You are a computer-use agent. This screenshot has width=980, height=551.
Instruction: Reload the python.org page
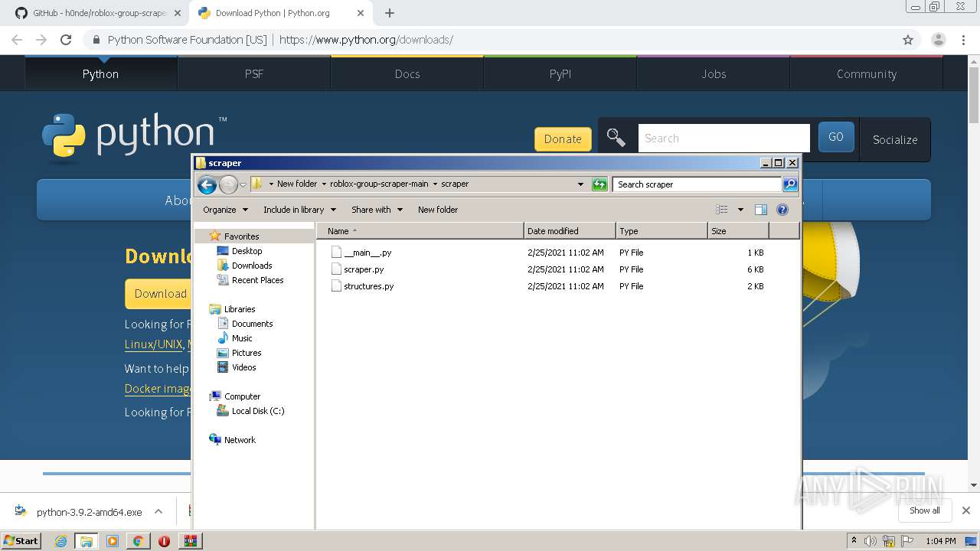pyautogui.click(x=66, y=40)
